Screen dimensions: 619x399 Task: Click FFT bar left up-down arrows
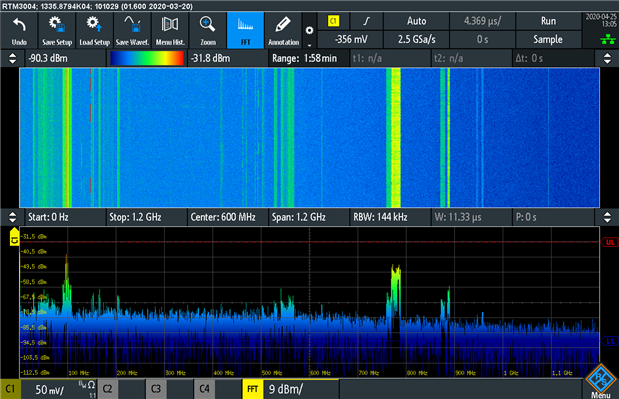coord(12,217)
